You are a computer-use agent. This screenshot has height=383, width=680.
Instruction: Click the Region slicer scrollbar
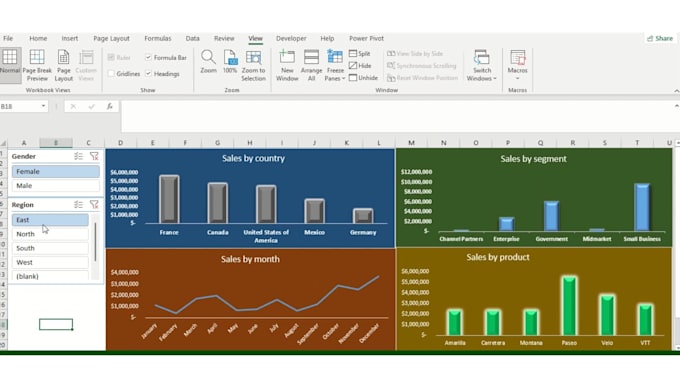click(x=95, y=242)
